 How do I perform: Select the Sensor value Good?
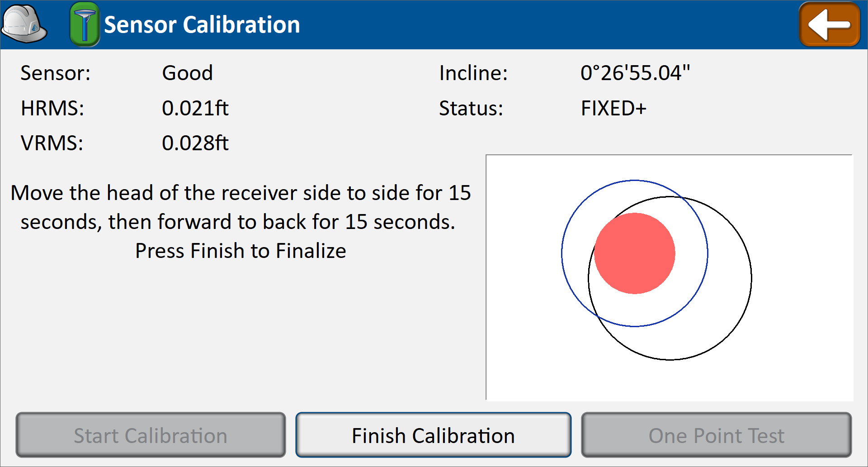coord(188,73)
